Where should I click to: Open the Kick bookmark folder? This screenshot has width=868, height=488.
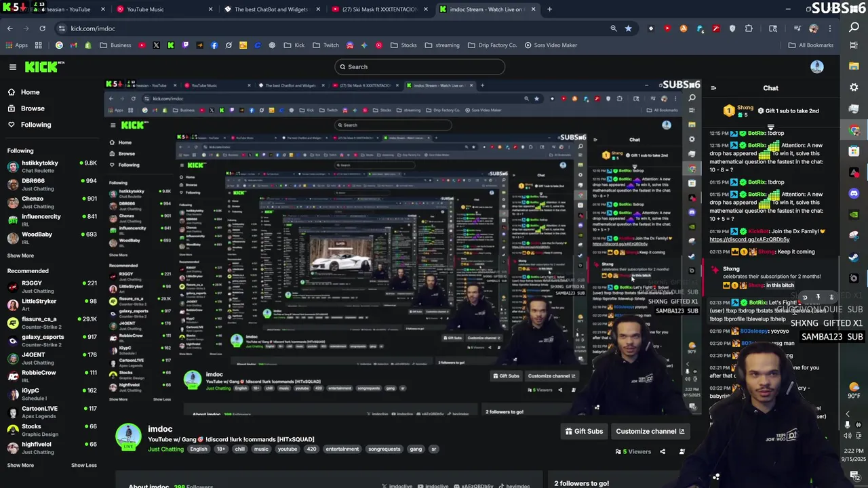(294, 45)
